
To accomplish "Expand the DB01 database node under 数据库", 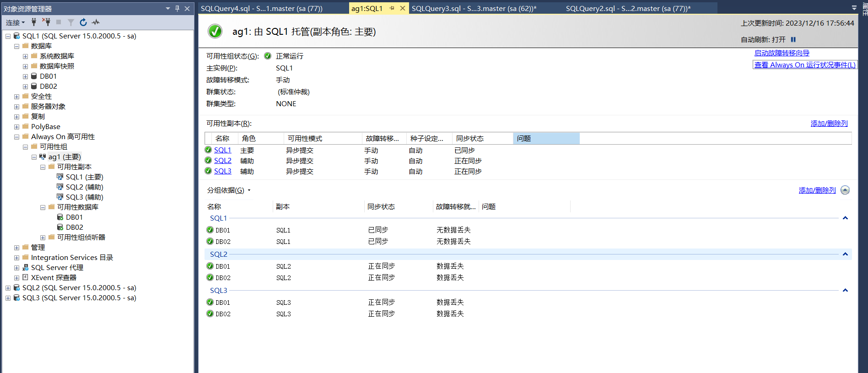I will click(25, 76).
